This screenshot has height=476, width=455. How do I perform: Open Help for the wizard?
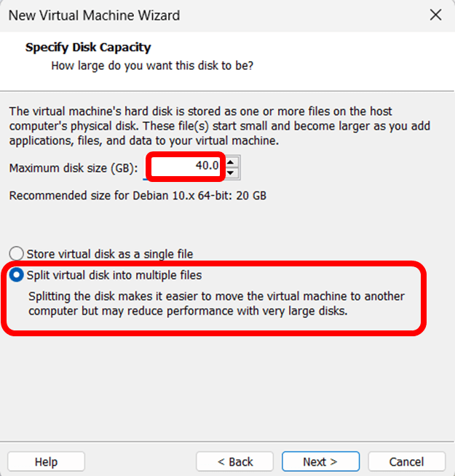click(46, 461)
